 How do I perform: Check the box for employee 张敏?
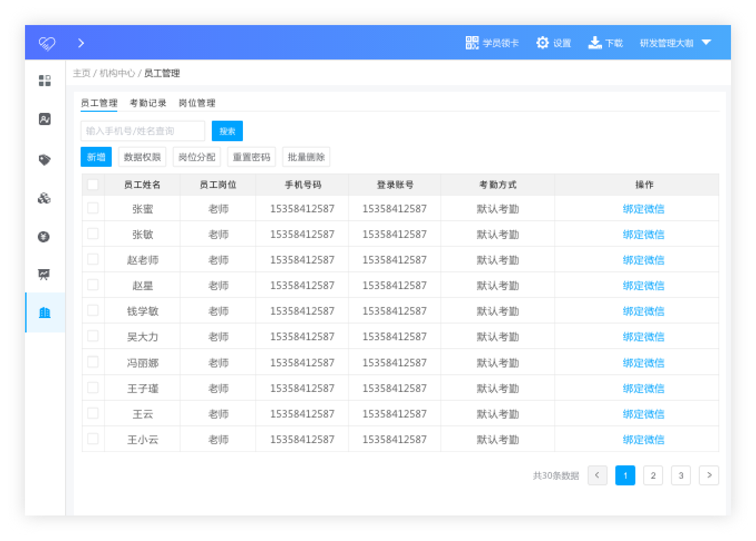93,234
